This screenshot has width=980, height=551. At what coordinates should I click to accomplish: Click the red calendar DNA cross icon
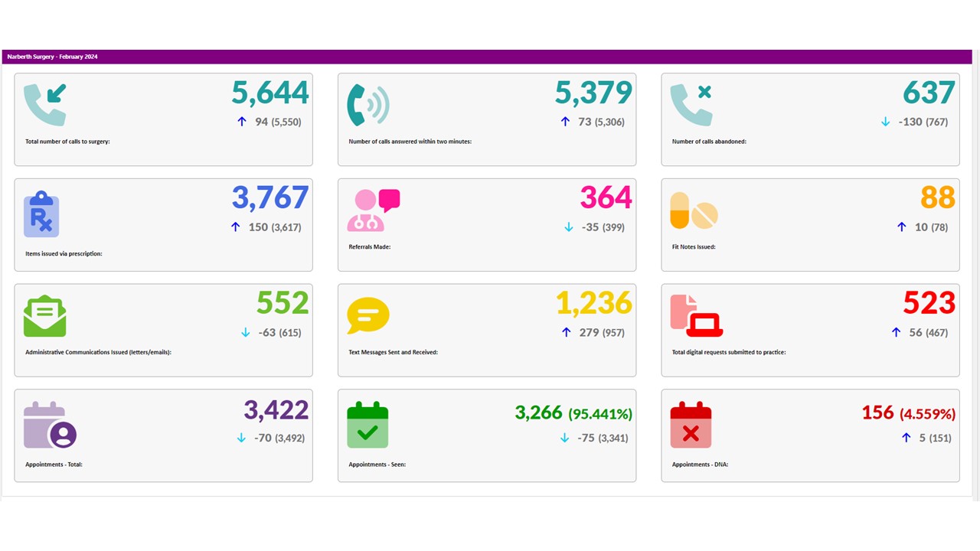pos(691,425)
